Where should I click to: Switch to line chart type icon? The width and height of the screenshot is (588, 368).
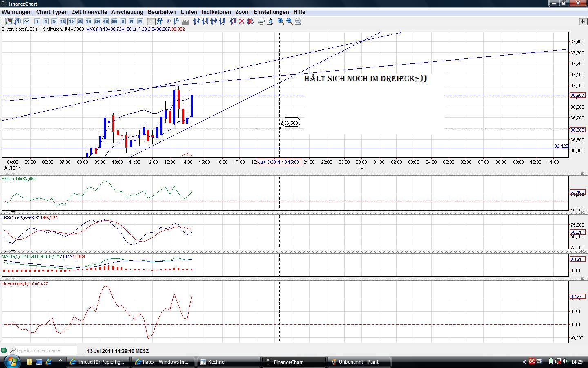[x=27, y=21]
